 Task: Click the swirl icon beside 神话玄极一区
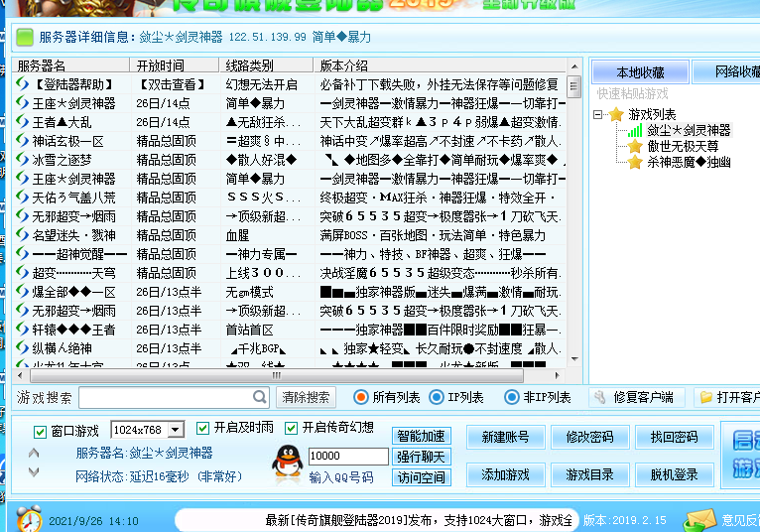tap(22, 141)
